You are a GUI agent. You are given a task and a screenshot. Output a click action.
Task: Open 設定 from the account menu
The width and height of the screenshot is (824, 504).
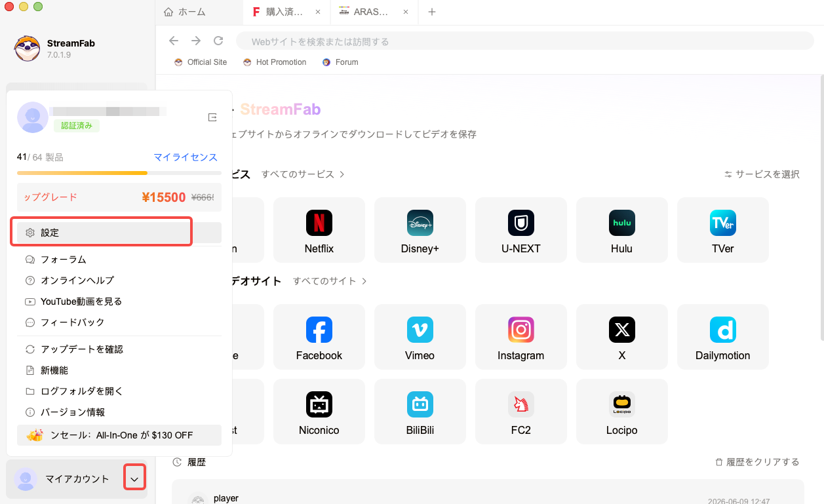tap(119, 233)
